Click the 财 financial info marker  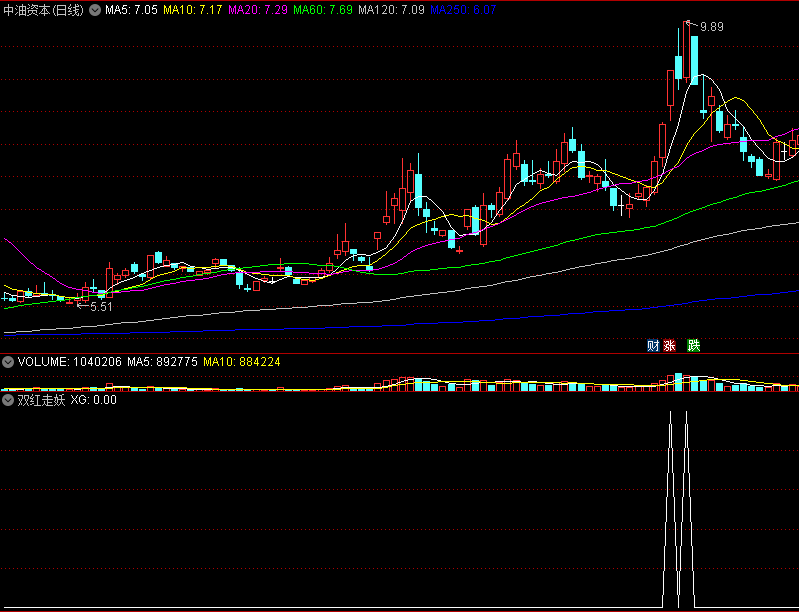[653, 346]
